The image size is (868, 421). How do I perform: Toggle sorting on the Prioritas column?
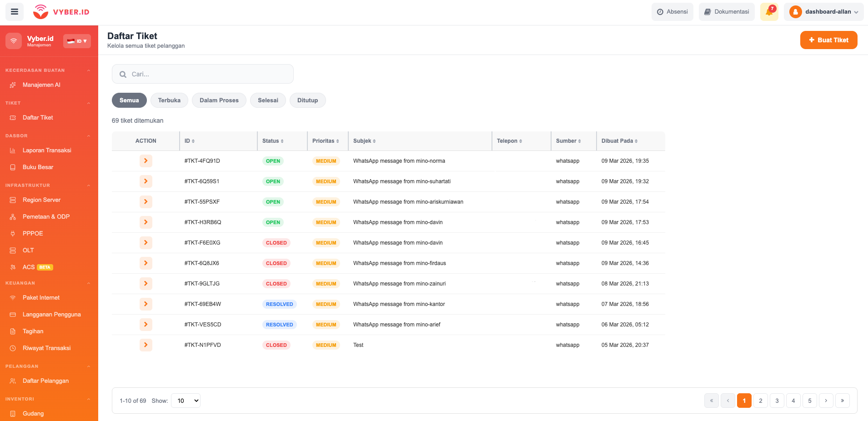(327, 141)
